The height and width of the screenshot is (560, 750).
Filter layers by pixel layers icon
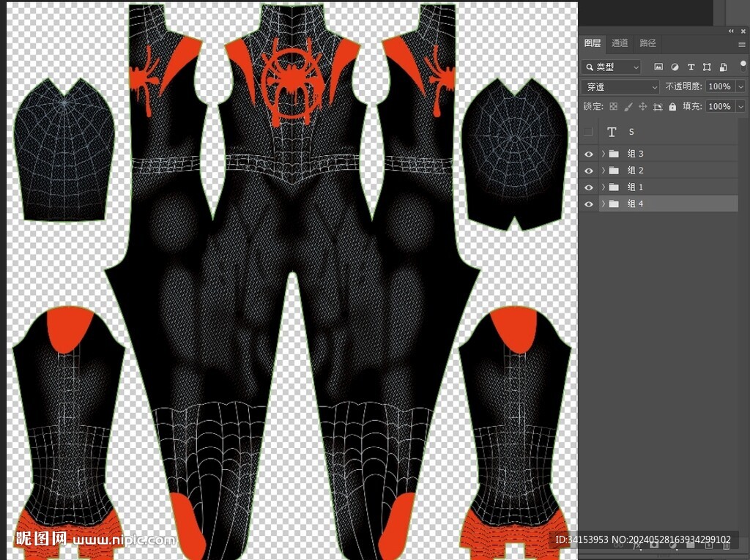coord(658,67)
